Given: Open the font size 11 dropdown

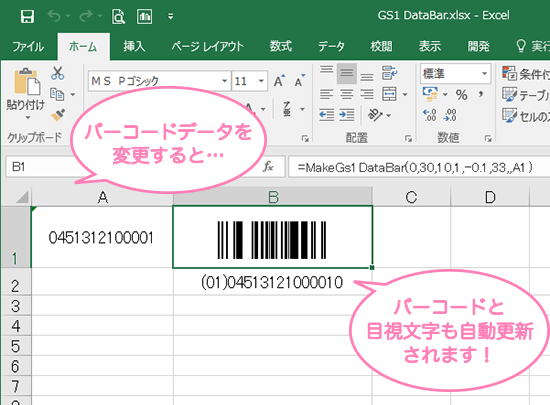Looking at the screenshot, I should pos(261,81).
